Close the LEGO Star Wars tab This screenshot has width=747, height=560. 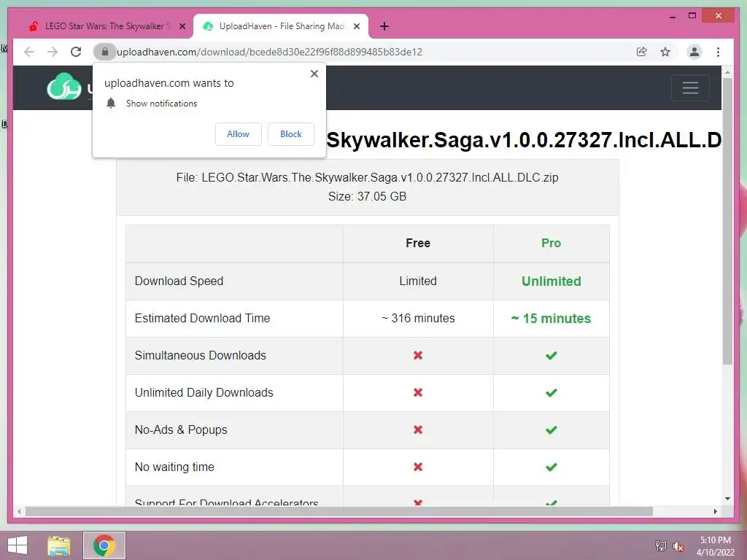coord(182,26)
